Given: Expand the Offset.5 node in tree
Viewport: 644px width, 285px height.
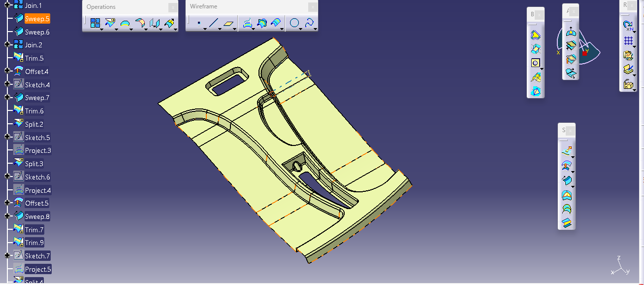Looking at the screenshot, I should click(7, 203).
